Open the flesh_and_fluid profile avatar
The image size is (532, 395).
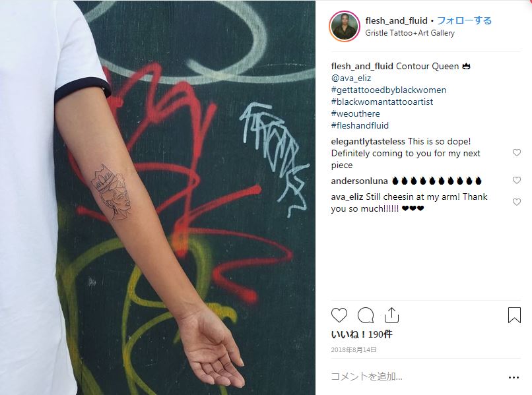345,26
